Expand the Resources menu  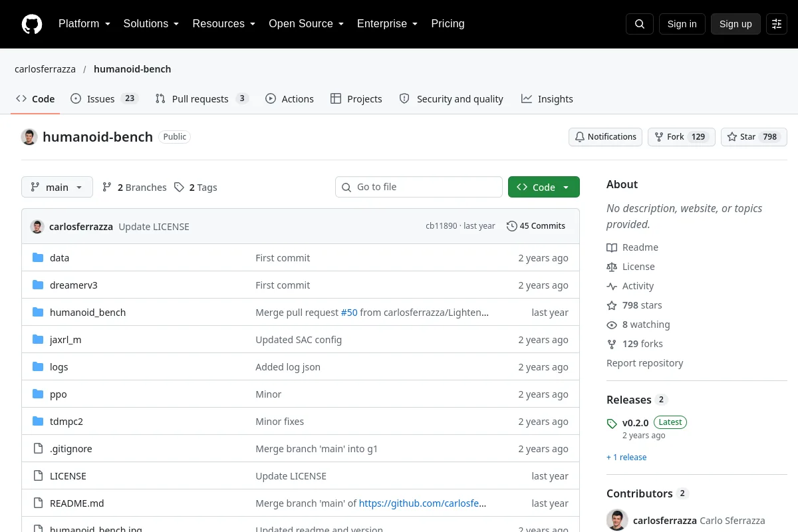pos(224,24)
